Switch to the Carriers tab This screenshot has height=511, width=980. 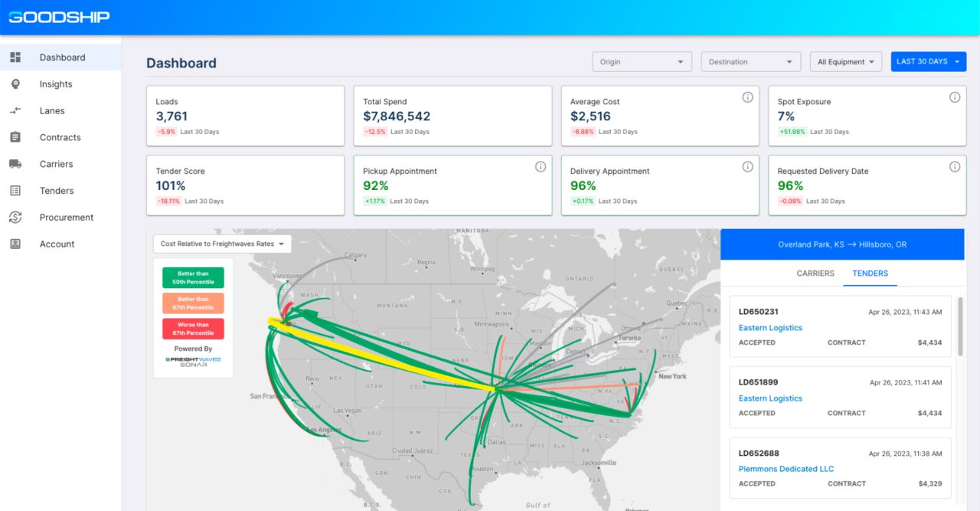click(x=815, y=274)
